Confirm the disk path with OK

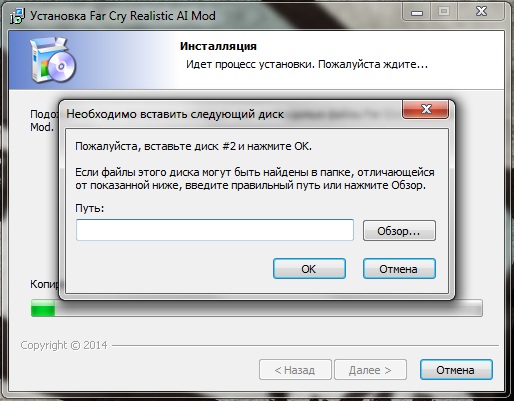point(309,269)
